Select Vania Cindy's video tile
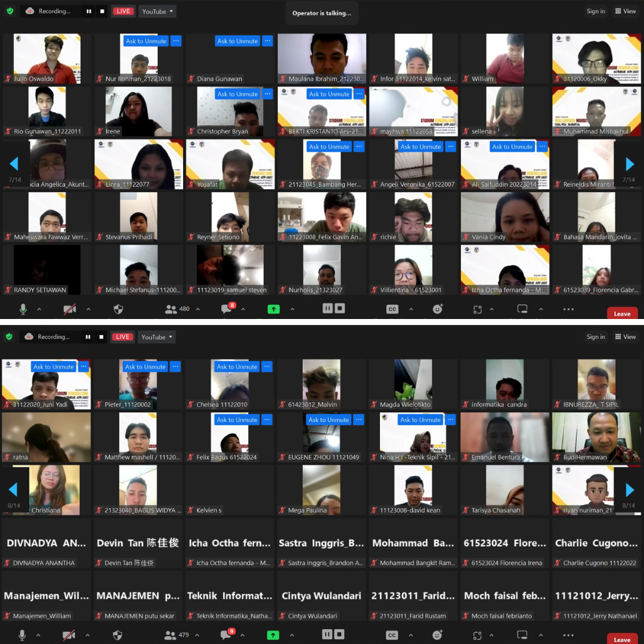This screenshot has height=644, width=644. pyautogui.click(x=505, y=217)
